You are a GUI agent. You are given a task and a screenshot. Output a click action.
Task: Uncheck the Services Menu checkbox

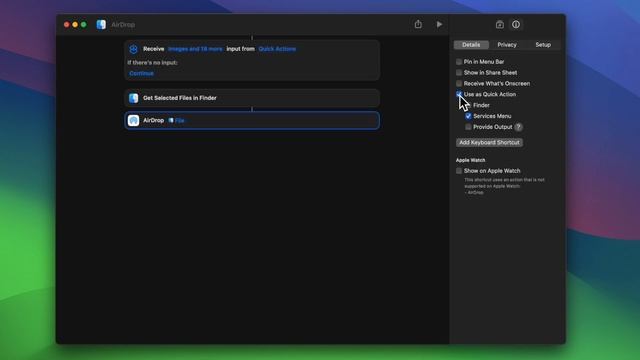468,116
